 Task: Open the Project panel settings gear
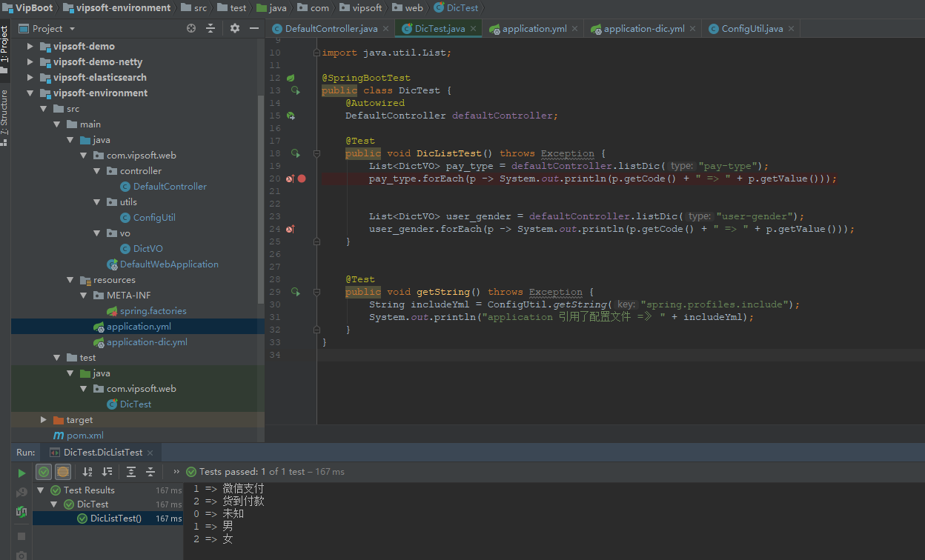(235, 28)
